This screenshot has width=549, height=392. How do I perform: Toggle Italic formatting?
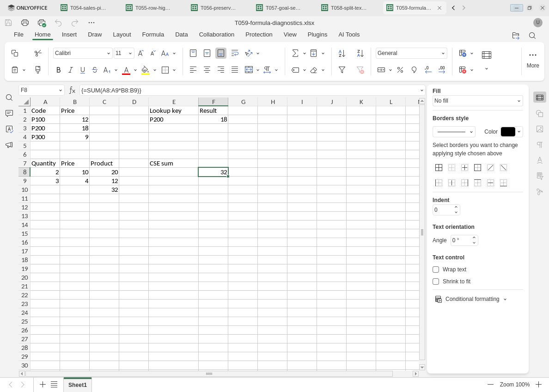point(70,70)
